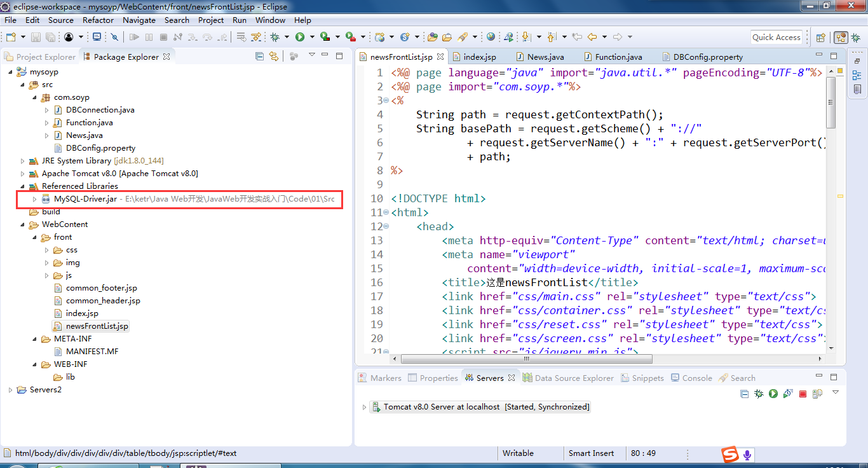Expand the Tomcat v8.0 Server entry
Image resolution: width=868 pixels, height=468 pixels.
pos(364,407)
